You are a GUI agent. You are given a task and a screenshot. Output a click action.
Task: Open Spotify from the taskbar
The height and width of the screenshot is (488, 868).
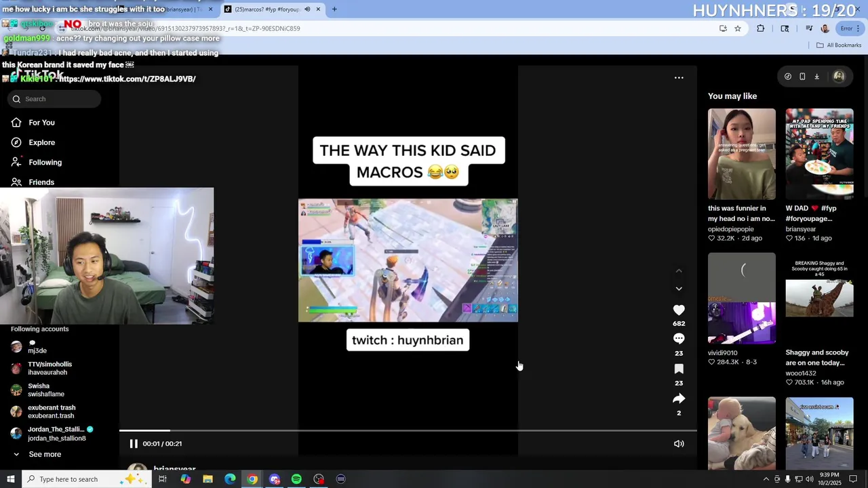(296, 479)
